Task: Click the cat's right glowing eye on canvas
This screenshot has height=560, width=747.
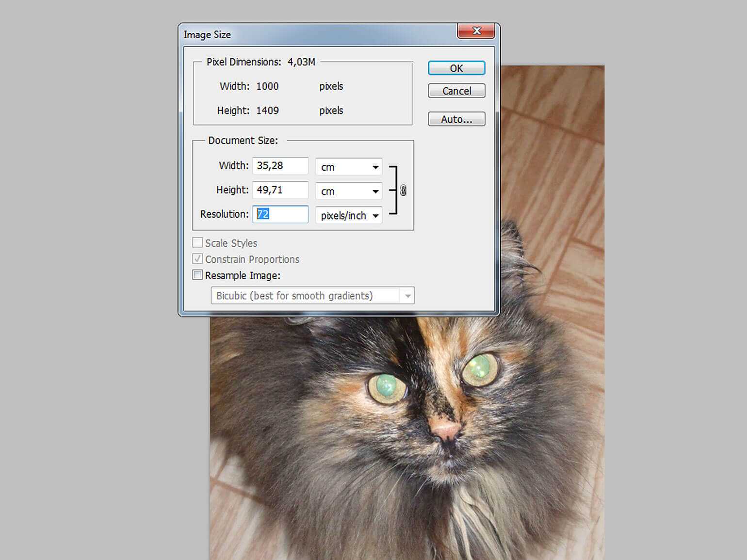Action: 480,368
